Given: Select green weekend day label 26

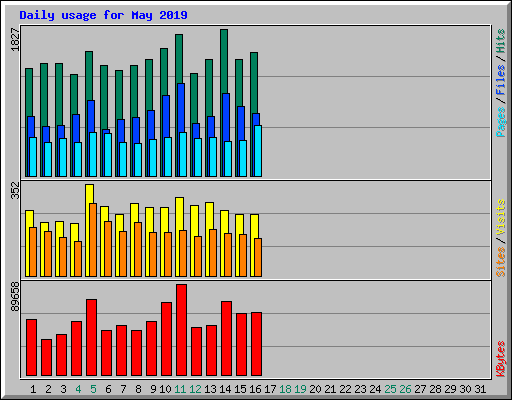Looking at the screenshot, I should 405,389.
